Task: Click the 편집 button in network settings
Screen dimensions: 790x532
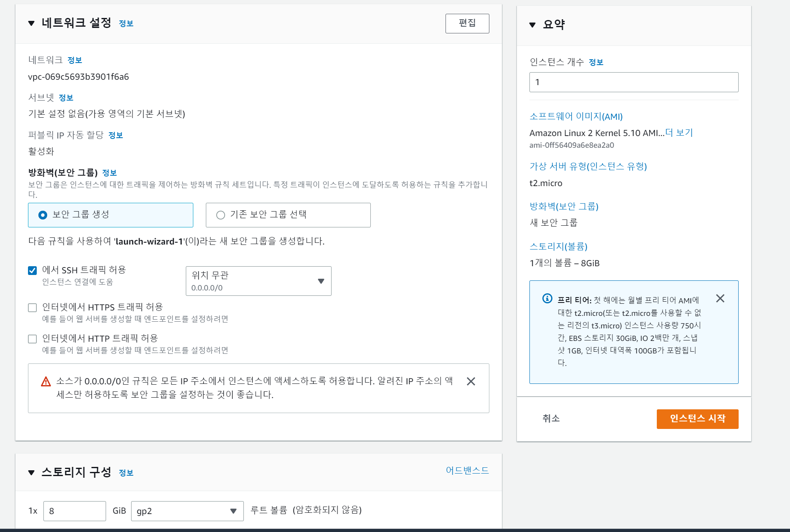Action: pos(467,23)
